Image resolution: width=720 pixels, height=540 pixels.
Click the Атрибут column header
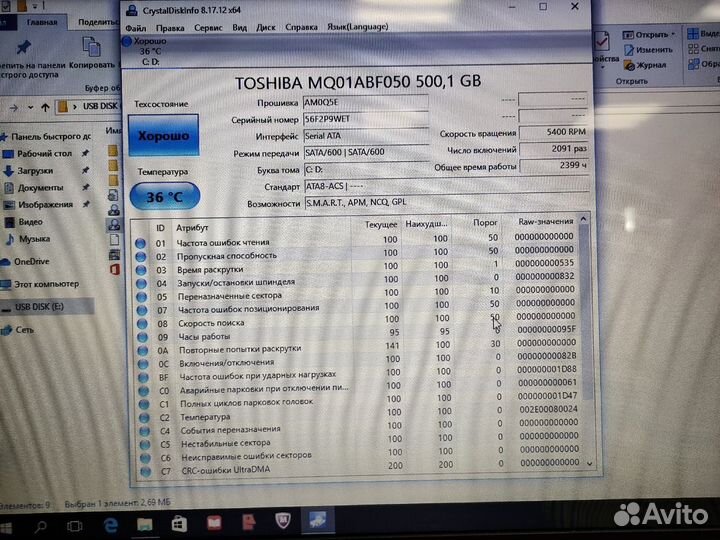(x=192, y=228)
